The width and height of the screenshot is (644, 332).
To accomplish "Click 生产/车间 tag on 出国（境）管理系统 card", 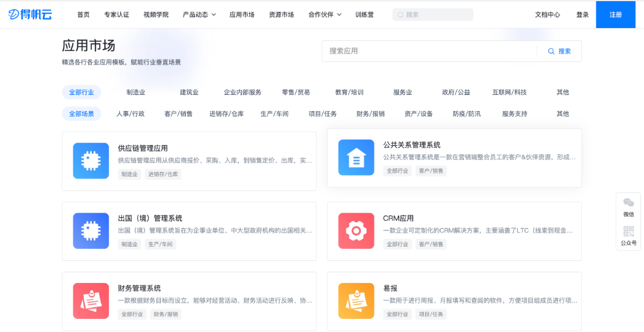I will (160, 244).
